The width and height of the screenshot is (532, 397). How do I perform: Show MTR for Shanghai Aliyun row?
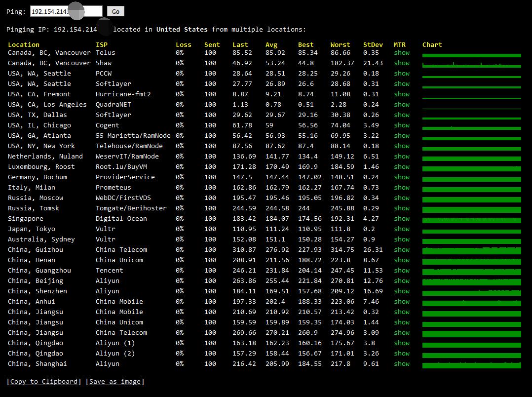click(x=402, y=364)
